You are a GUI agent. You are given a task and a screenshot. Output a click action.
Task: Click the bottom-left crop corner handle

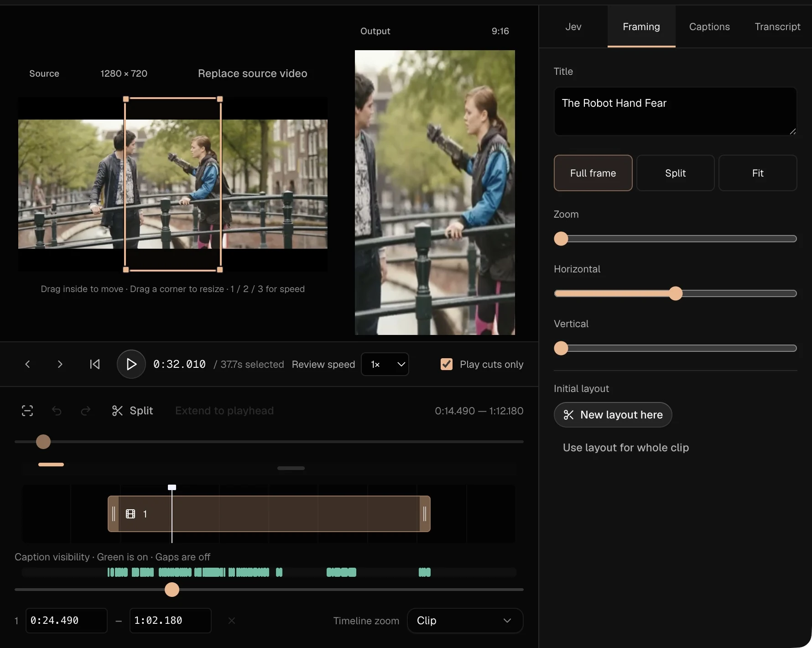[x=126, y=270]
